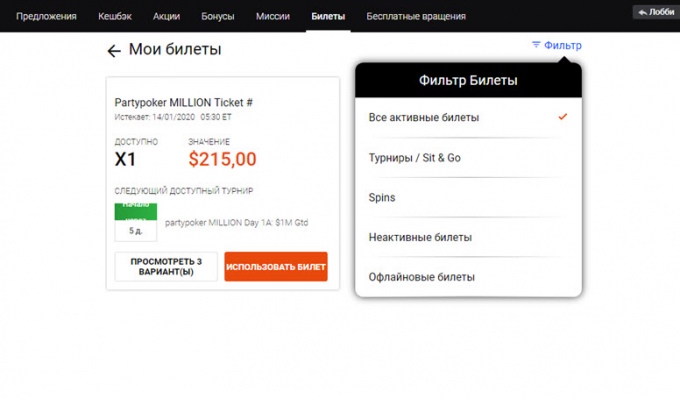
Task: Select Все активные билеты filter option
Action: coord(468,118)
